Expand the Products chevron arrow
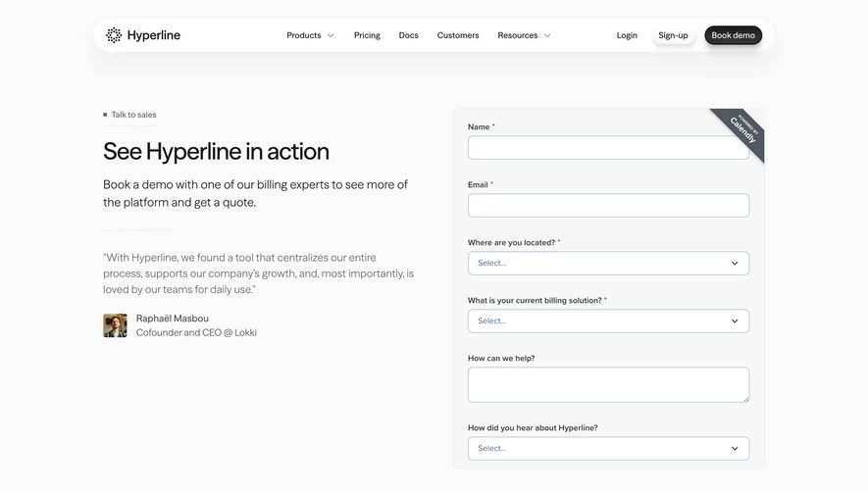Screen dimensions: 868x492 (331, 35)
